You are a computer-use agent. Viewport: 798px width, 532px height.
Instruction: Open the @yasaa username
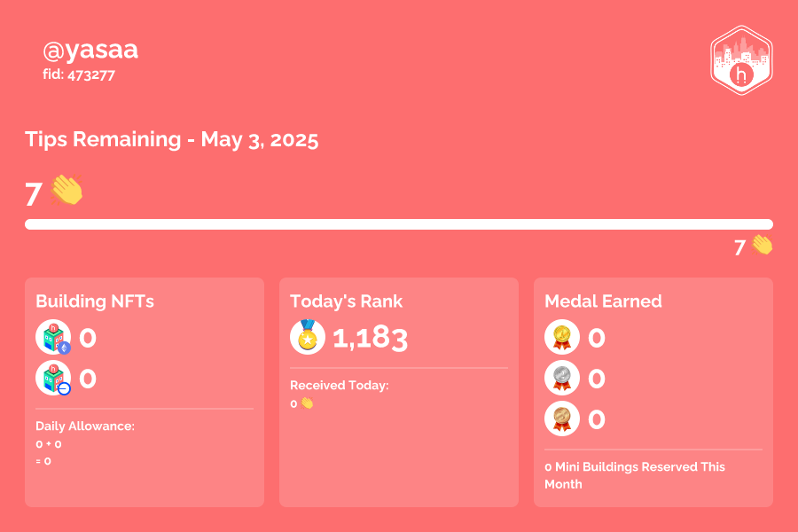tap(90, 50)
